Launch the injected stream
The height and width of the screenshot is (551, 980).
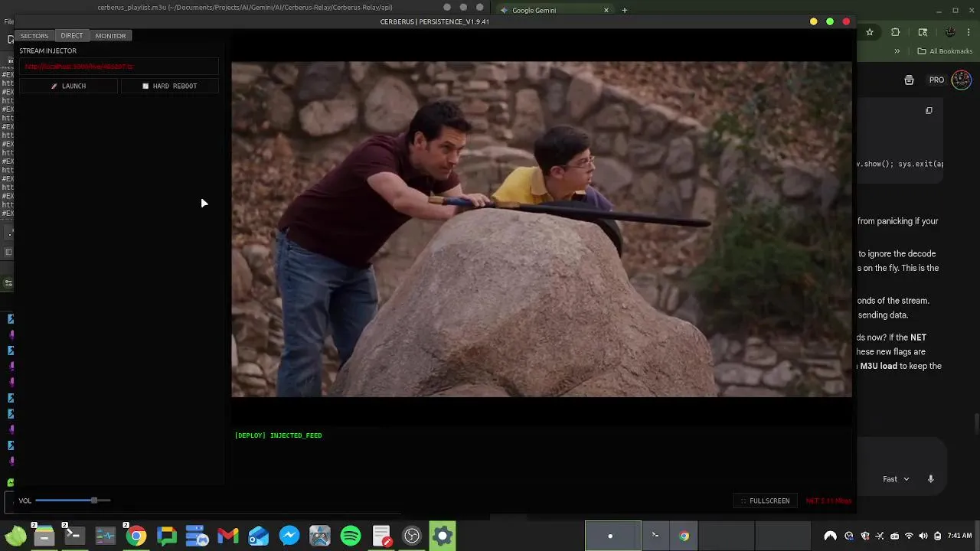click(x=69, y=86)
